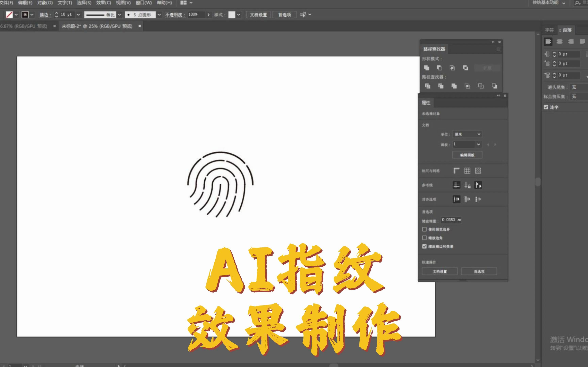Click 文档设置 under 快速操作

[440, 271]
